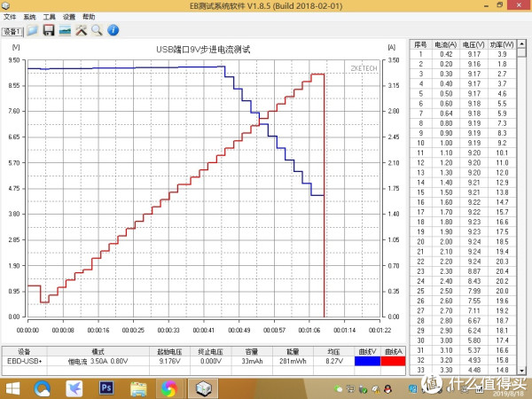This screenshot has height=399, width=532.
Task: Click the red 曲线A color swatch
Action: [x=392, y=361]
